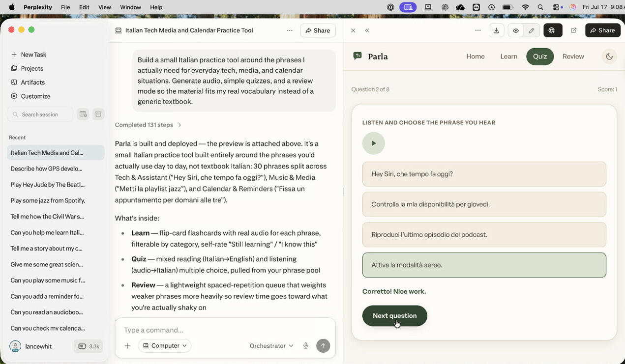
Task: Toggle dark mode moon icon
Action: 609,56
